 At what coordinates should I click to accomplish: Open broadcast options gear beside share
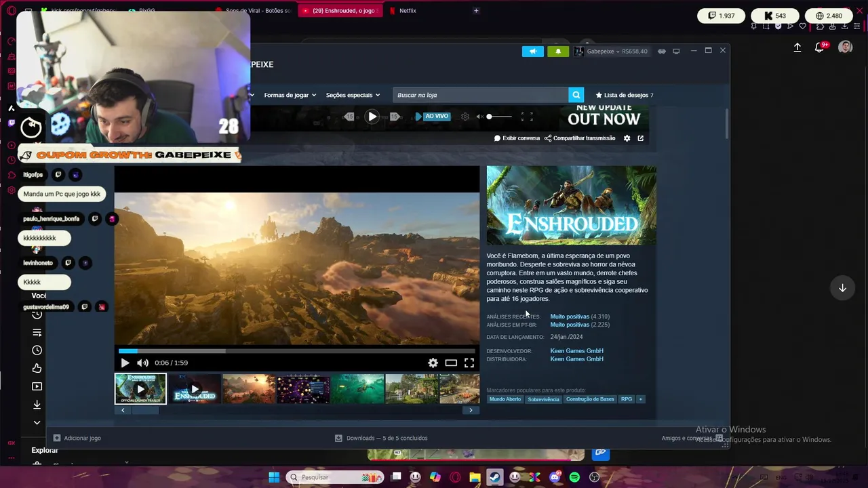627,138
